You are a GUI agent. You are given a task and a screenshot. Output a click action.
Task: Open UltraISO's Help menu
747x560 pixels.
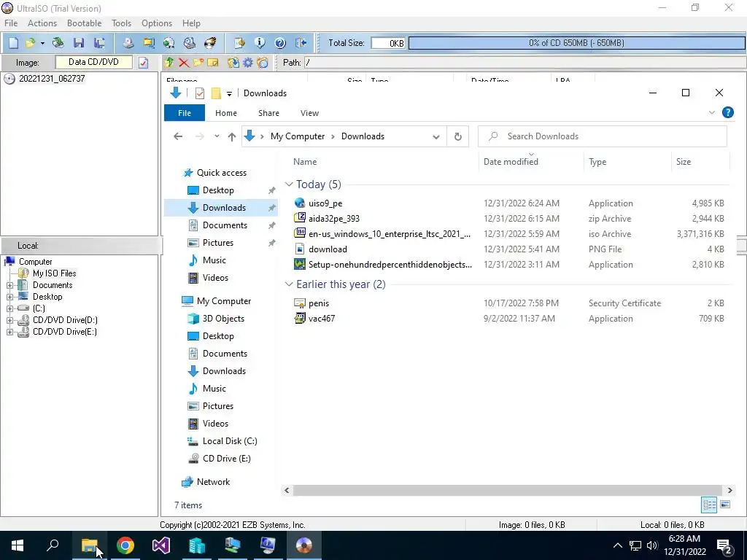(191, 23)
